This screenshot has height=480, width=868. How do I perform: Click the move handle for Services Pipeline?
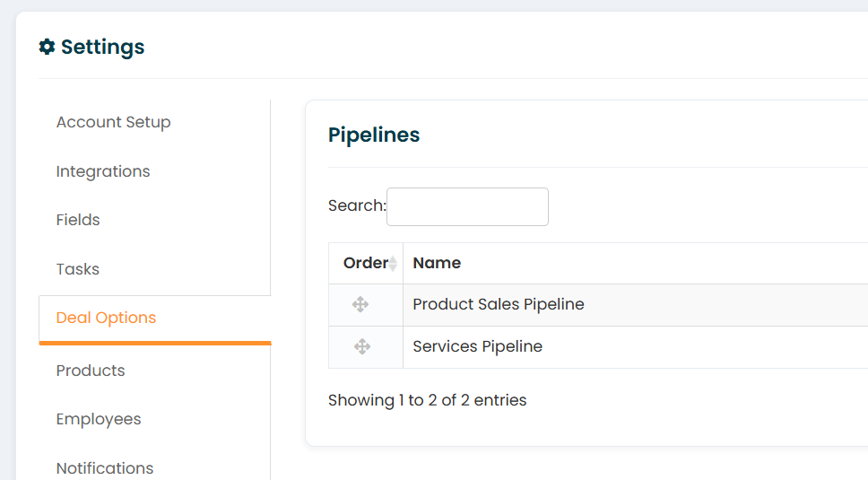tap(362, 346)
